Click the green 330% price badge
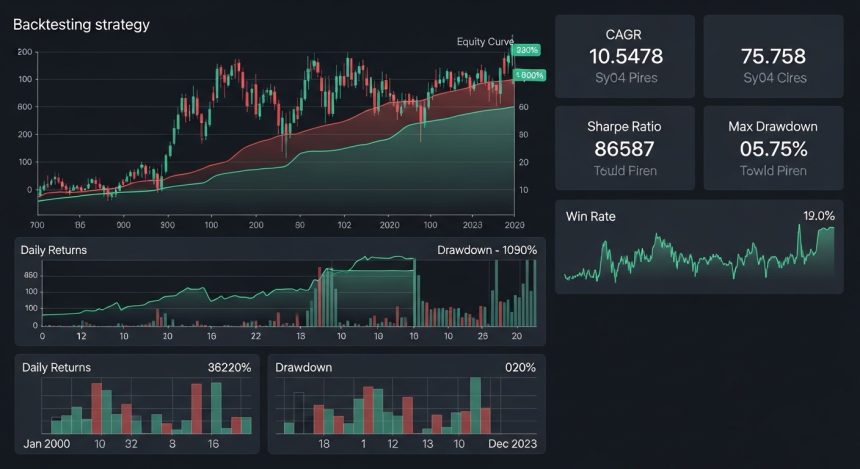Screen dimensions: 860x469 pyautogui.click(x=527, y=50)
